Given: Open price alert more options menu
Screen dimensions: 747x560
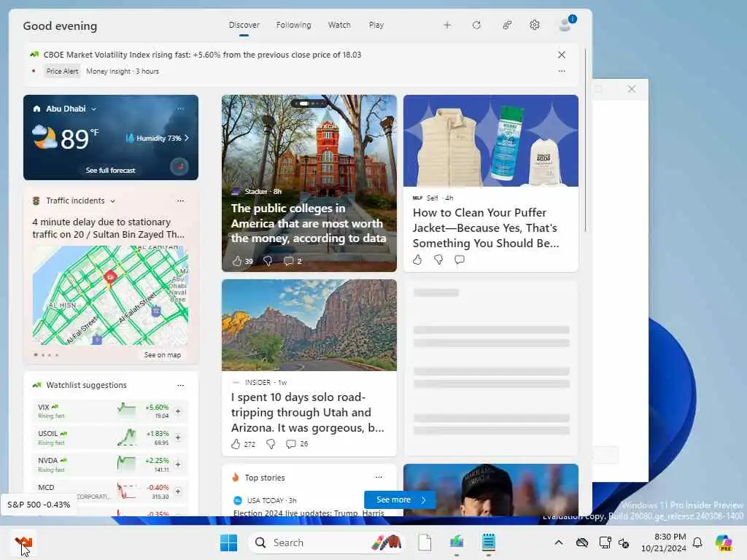Looking at the screenshot, I should (562, 71).
